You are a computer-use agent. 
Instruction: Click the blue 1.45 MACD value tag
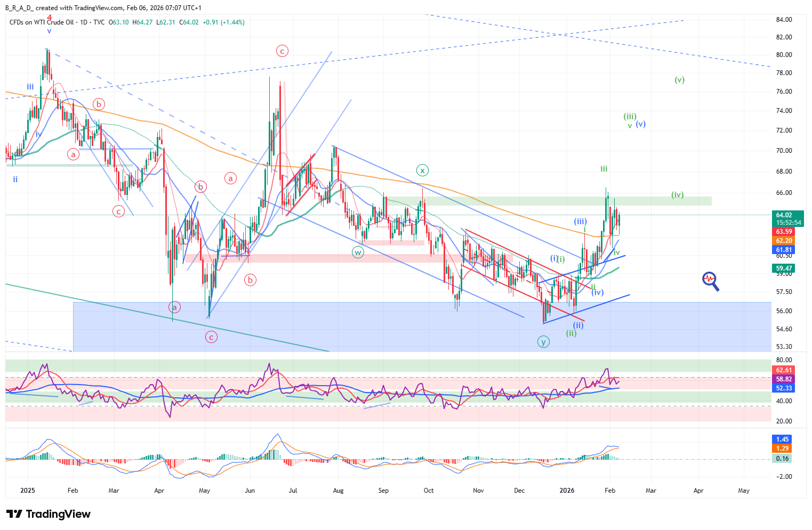782,439
